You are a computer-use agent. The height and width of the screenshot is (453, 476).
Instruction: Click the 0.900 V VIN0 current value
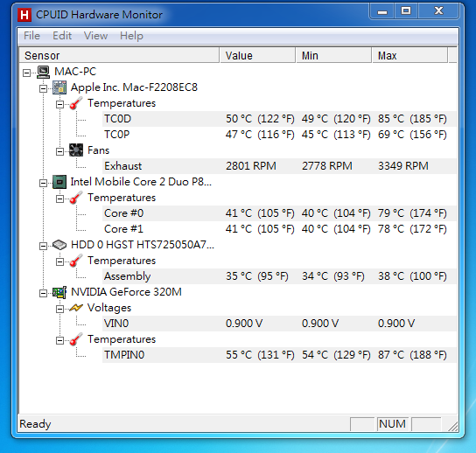(x=244, y=324)
